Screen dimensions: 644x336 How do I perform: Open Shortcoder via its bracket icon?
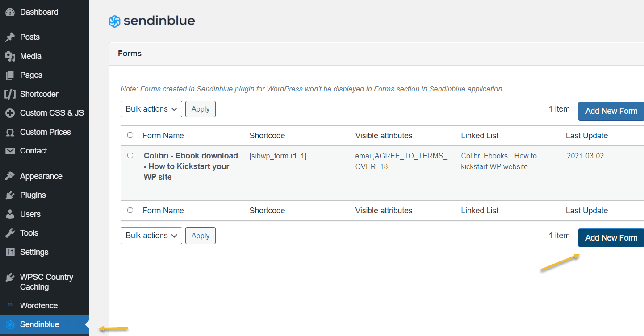tap(10, 94)
